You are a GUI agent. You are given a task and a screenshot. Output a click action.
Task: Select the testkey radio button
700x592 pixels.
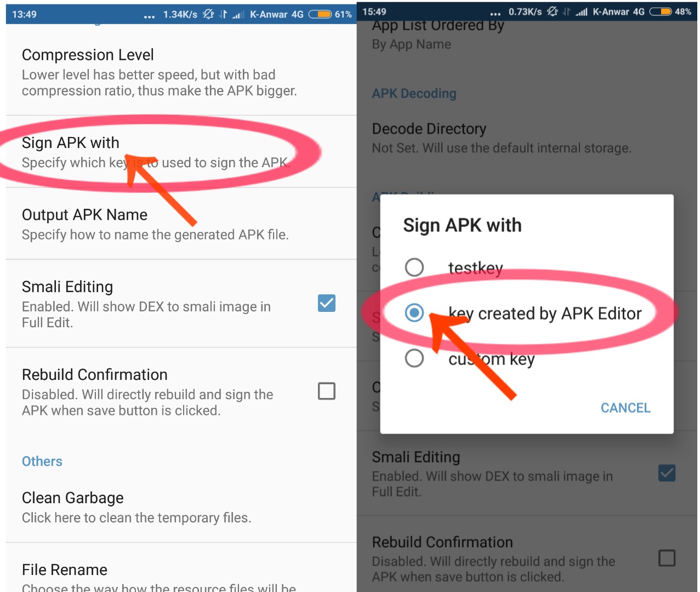(414, 267)
